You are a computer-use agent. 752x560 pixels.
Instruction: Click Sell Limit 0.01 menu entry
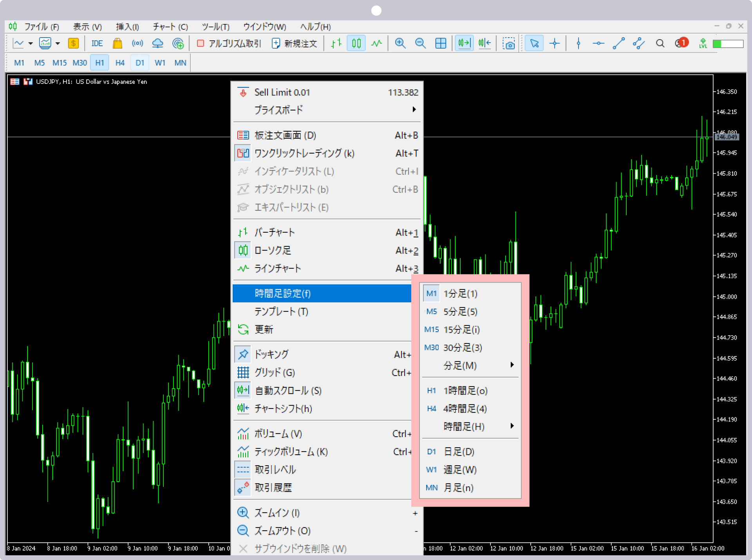(x=327, y=92)
